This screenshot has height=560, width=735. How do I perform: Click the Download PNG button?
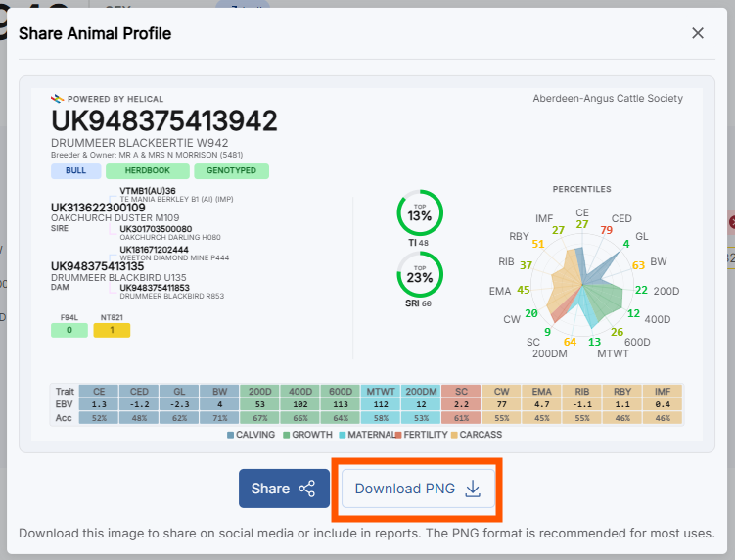pos(418,489)
